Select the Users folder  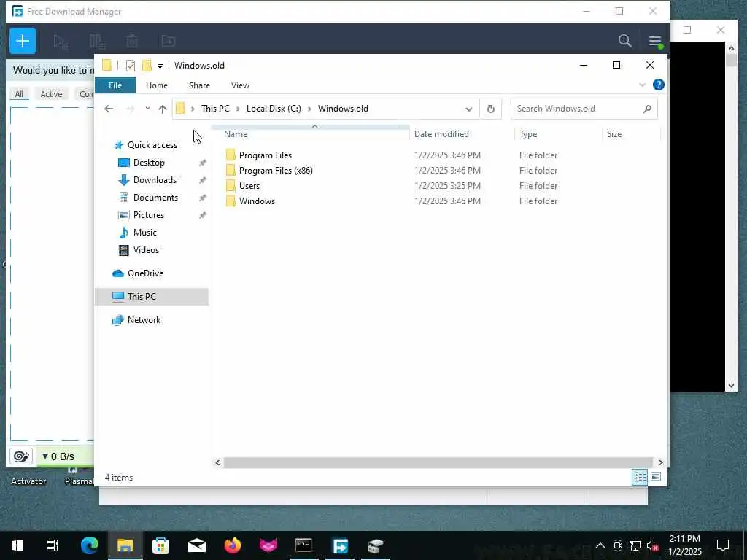[249, 186]
